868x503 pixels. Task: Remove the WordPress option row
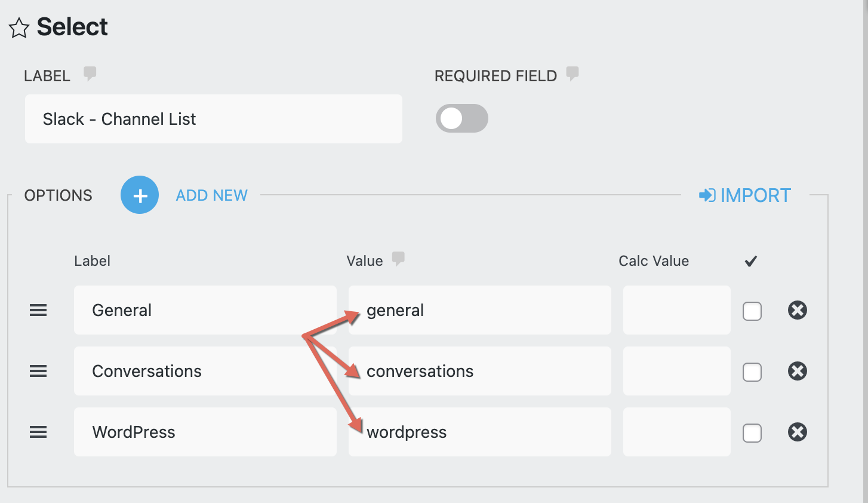797,432
